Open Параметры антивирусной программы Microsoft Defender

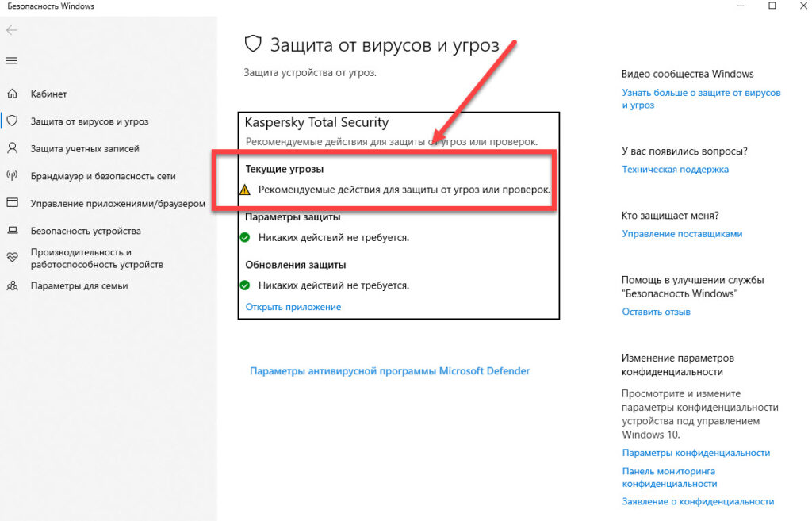[x=389, y=370]
